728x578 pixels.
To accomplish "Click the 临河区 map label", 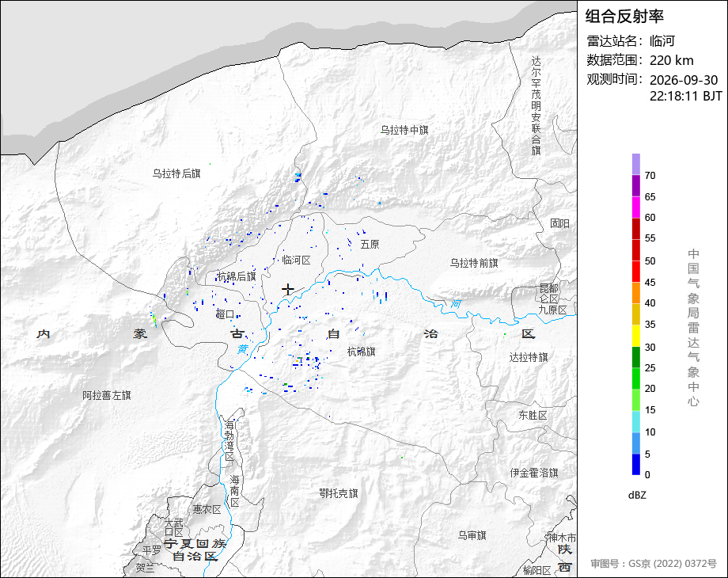I will [x=296, y=260].
